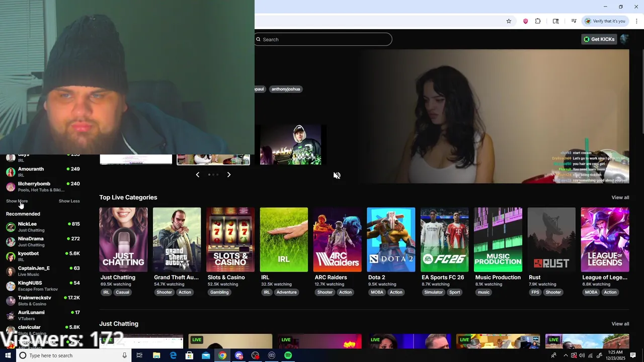Open Mail app from the taskbar
644x362 pixels.
tap(206, 355)
